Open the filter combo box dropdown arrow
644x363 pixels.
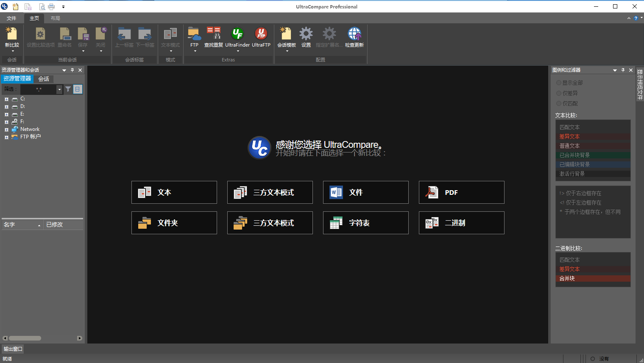(x=59, y=89)
